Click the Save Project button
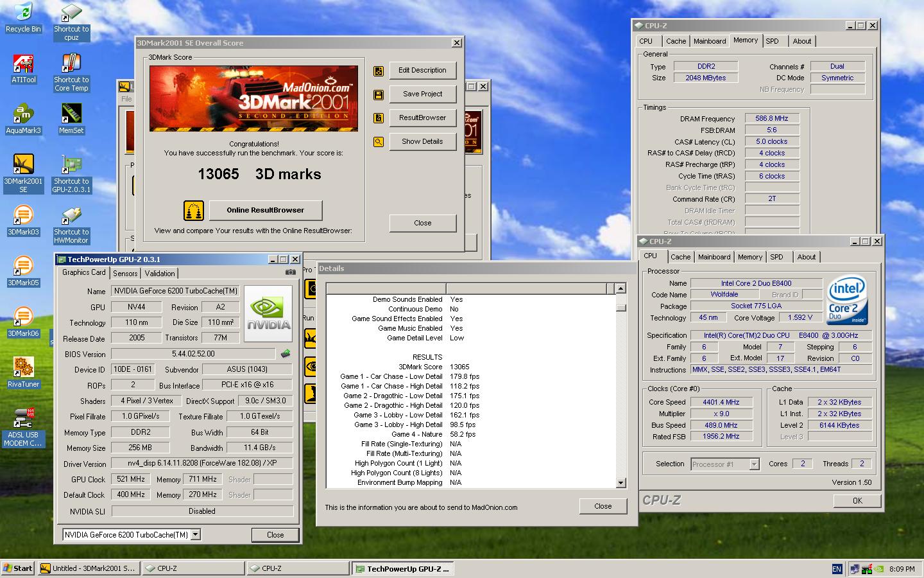Image resolution: width=924 pixels, height=578 pixels. pos(422,94)
